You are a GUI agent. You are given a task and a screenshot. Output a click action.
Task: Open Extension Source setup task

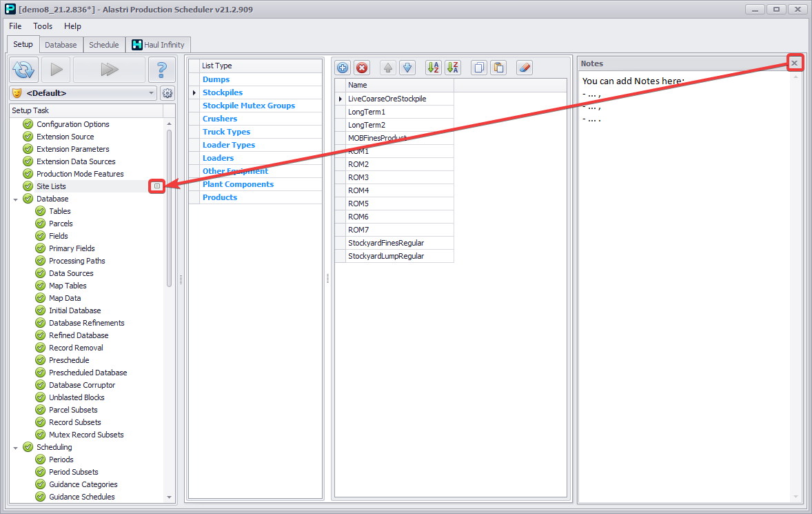tap(65, 137)
